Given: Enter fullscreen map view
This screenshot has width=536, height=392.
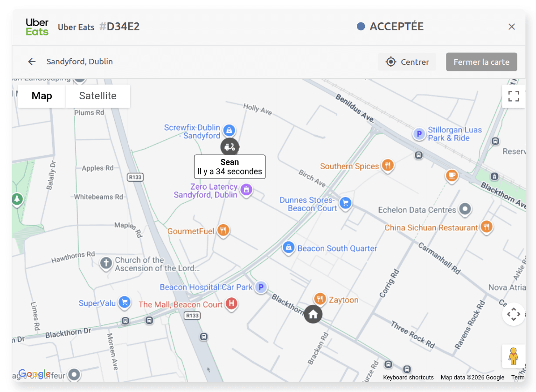Looking at the screenshot, I should click(514, 96).
